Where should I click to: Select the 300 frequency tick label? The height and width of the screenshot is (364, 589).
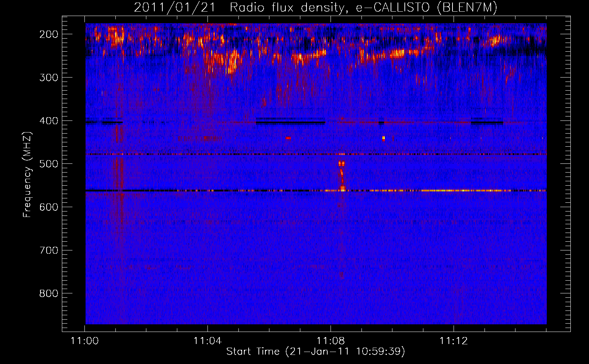[x=49, y=78]
